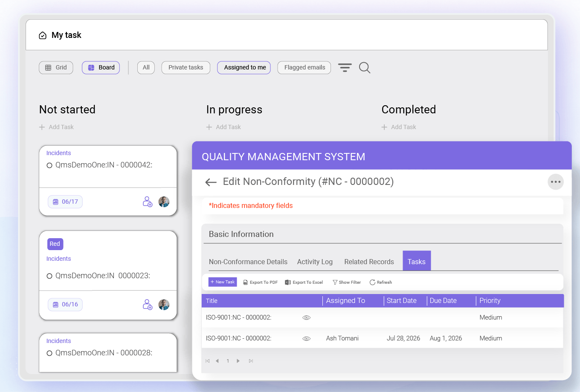Mark QmsDemoOne:IN 0000023 task complete circle
The height and width of the screenshot is (392, 580).
pos(49,276)
